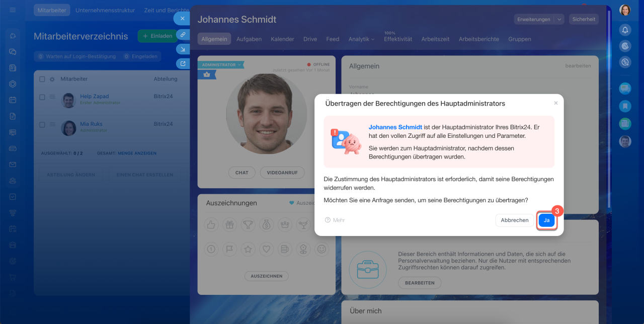The image size is (644, 324).
Task: Check the Help Zapad row checkbox
Action: [x=42, y=97]
